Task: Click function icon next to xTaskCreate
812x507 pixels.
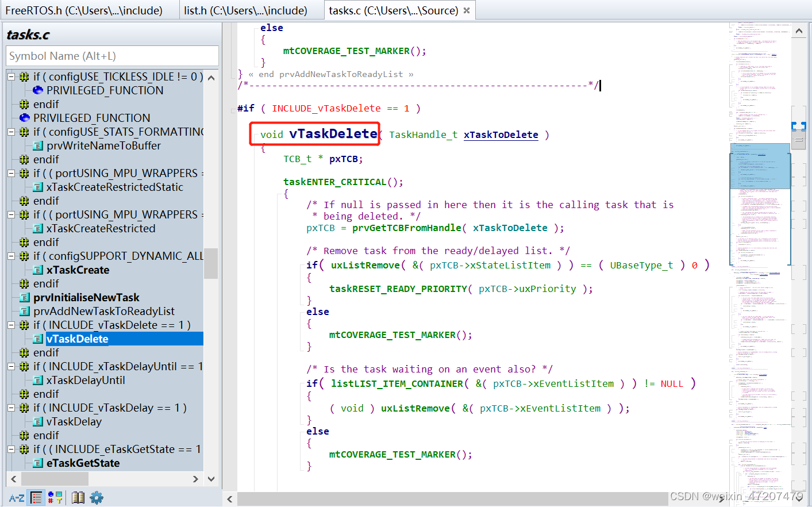Action: [38, 270]
